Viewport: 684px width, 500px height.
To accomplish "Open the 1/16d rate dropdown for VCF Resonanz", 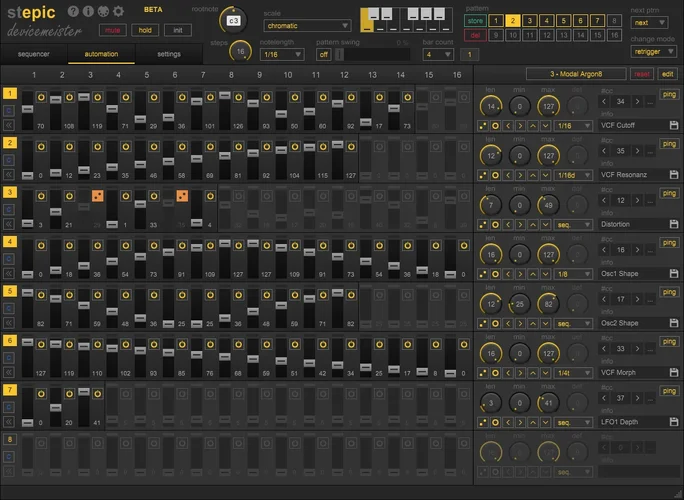I will point(573,175).
